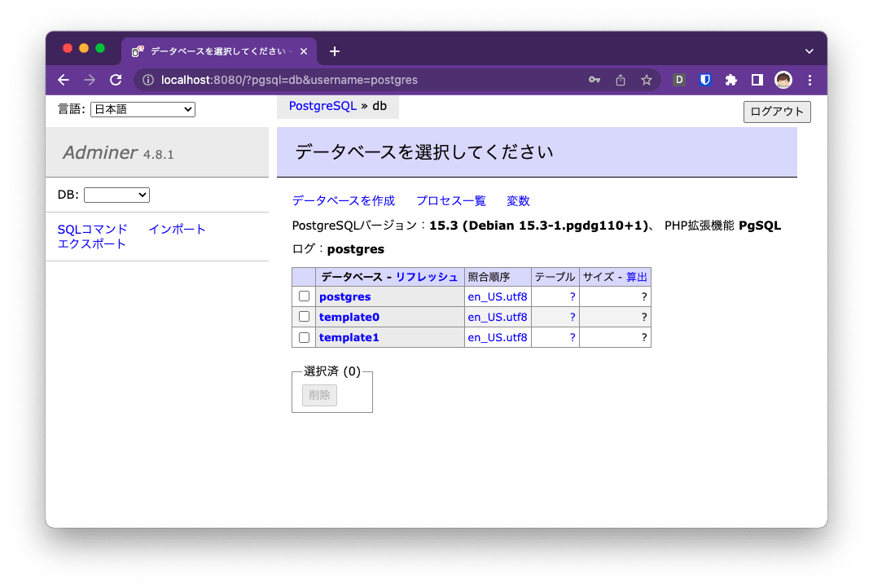Screen dimensions: 873x588
Task: Click the PgSQL extension text
Action: point(760,226)
